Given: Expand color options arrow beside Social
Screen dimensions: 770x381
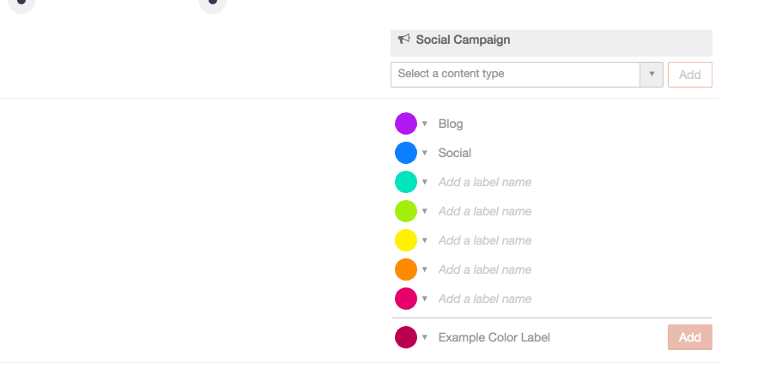Looking at the screenshot, I should point(425,153).
